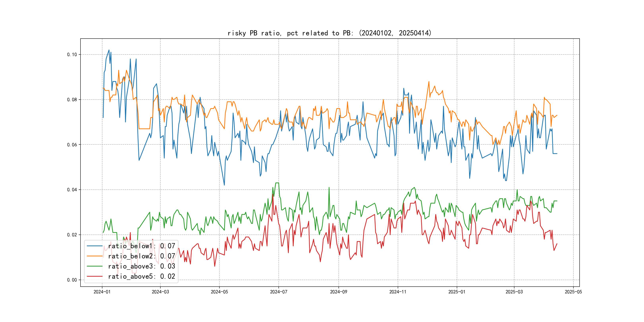
Task: Click the green ratio_above3 legend line swatch
Action: coord(94,266)
